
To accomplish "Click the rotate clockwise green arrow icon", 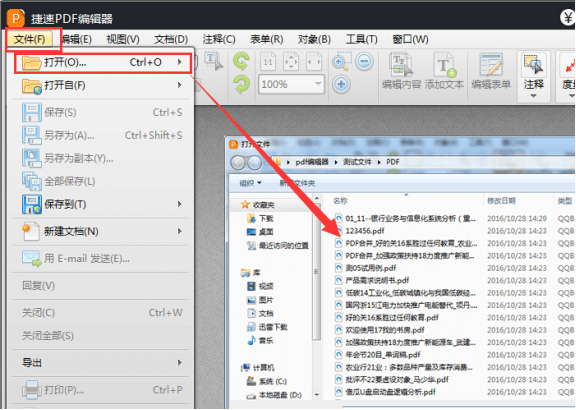I will [241, 84].
